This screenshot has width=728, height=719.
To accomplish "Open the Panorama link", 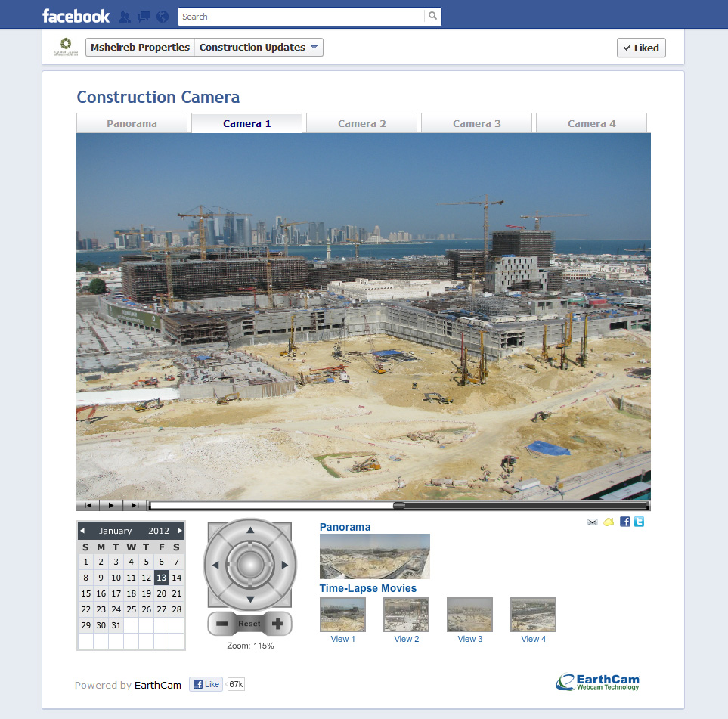I will click(345, 527).
